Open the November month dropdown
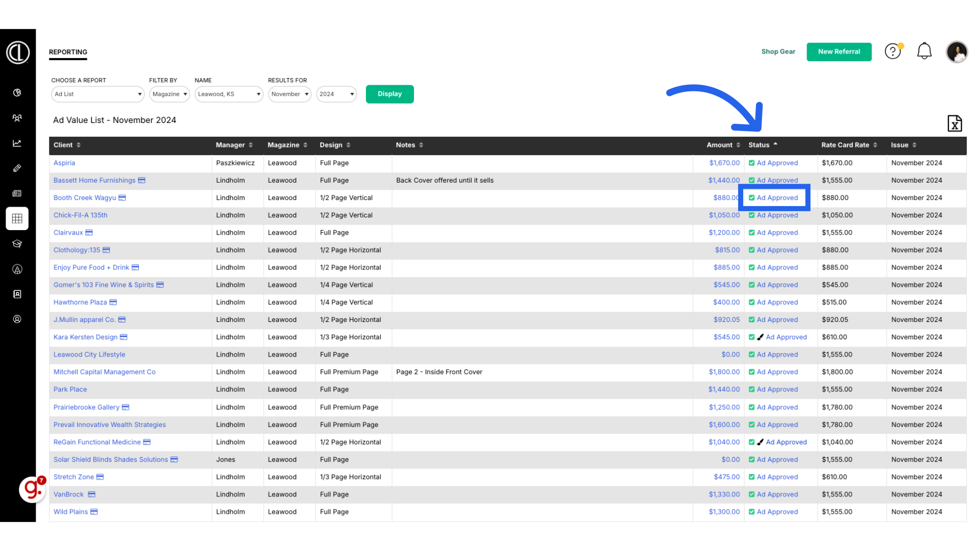This screenshot has height=551, width=980. tap(289, 94)
